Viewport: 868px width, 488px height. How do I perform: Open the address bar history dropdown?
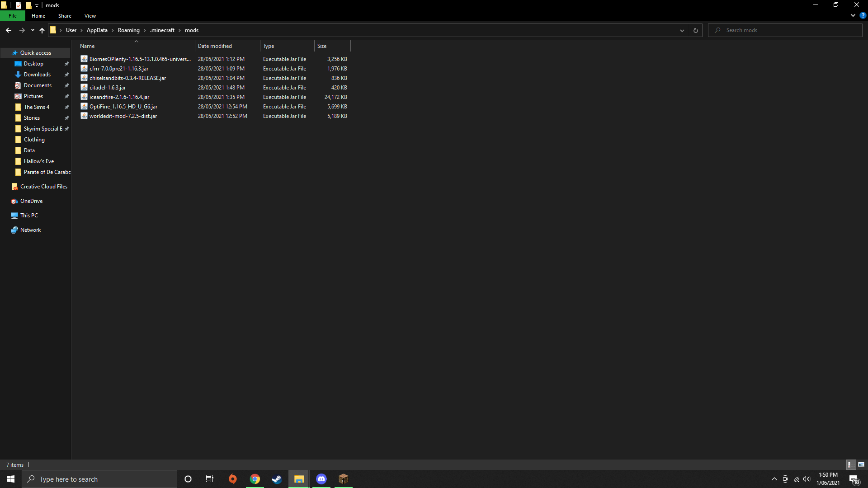tap(682, 30)
